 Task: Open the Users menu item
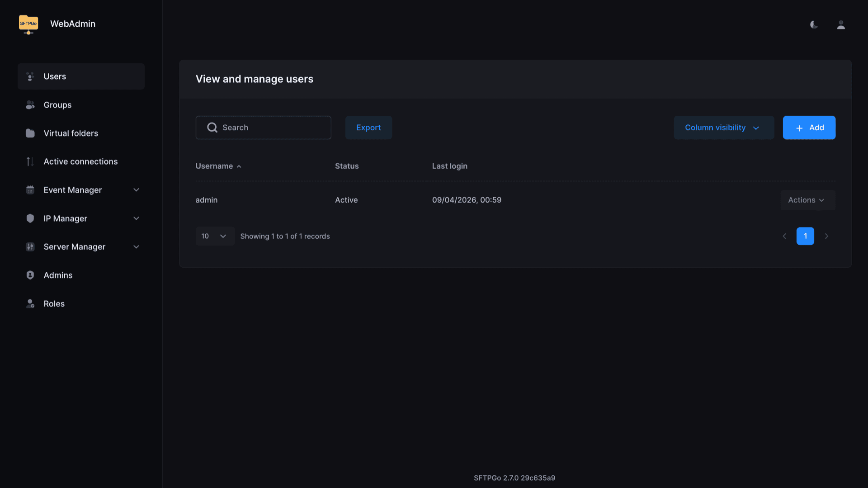coord(81,76)
